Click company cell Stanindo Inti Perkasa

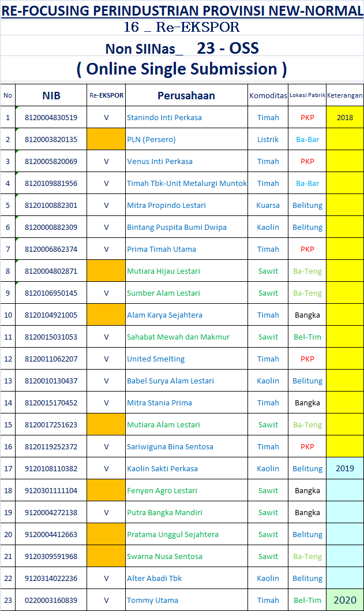[186, 117]
